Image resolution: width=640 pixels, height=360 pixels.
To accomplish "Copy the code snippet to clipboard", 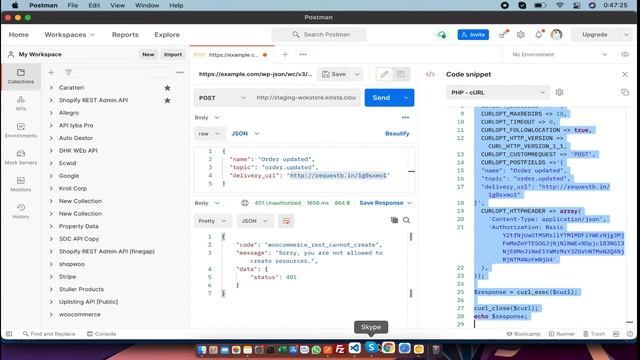I will 625,92.
